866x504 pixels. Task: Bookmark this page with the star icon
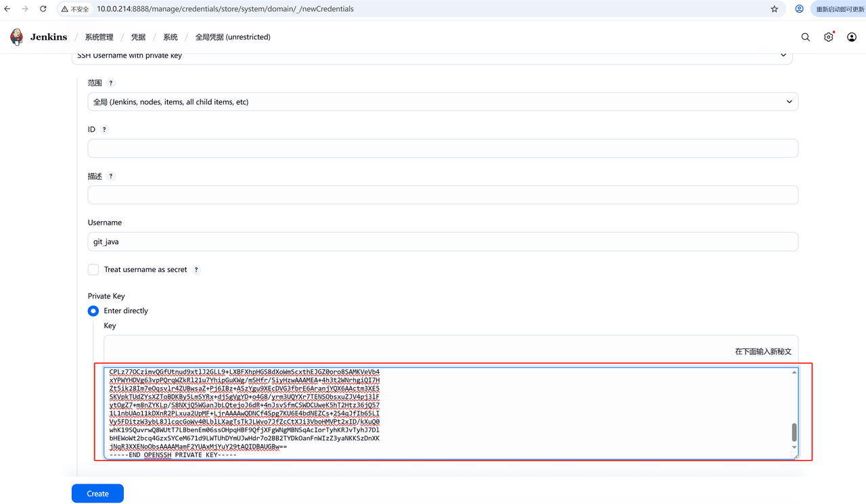pyautogui.click(x=774, y=9)
